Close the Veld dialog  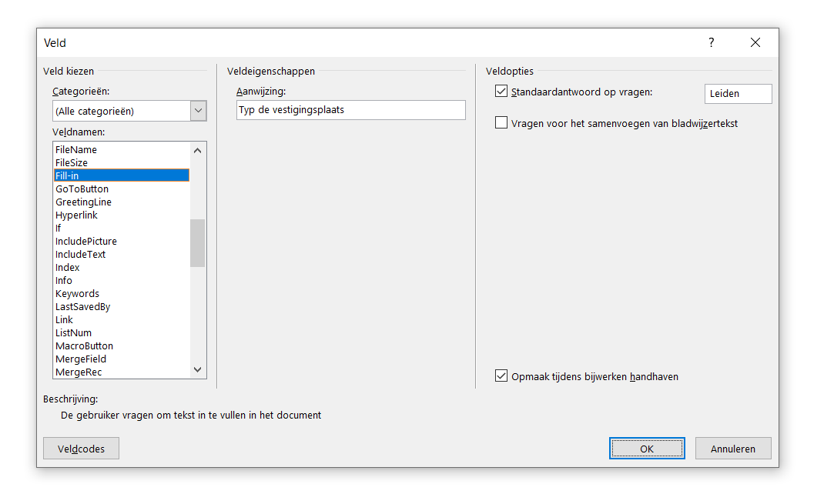pyautogui.click(x=755, y=42)
